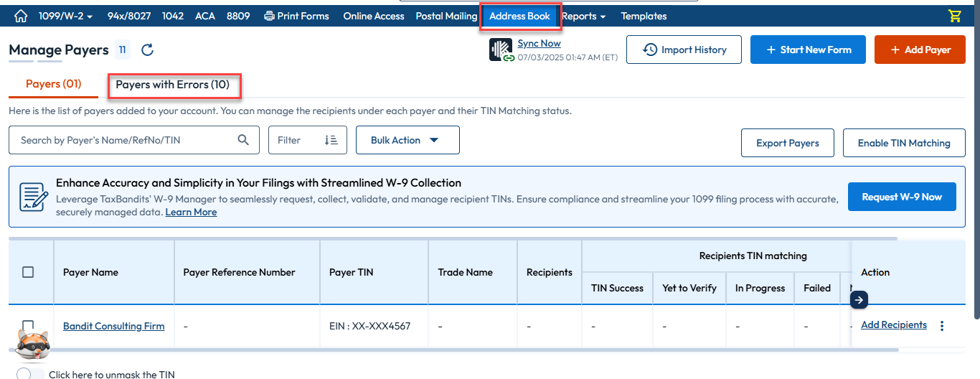Open Online Access

(x=374, y=16)
